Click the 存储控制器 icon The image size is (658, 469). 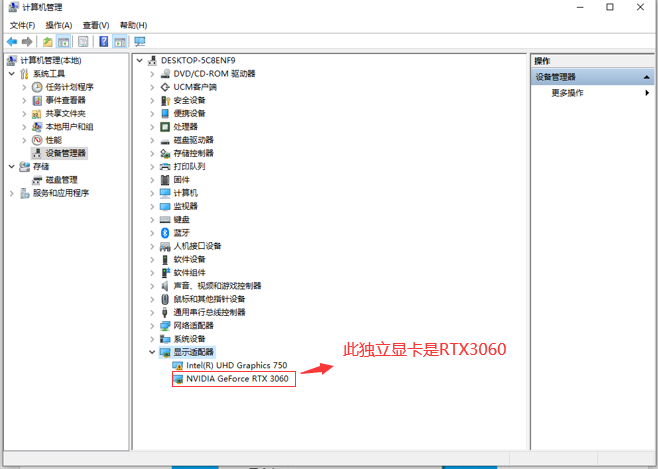click(165, 154)
